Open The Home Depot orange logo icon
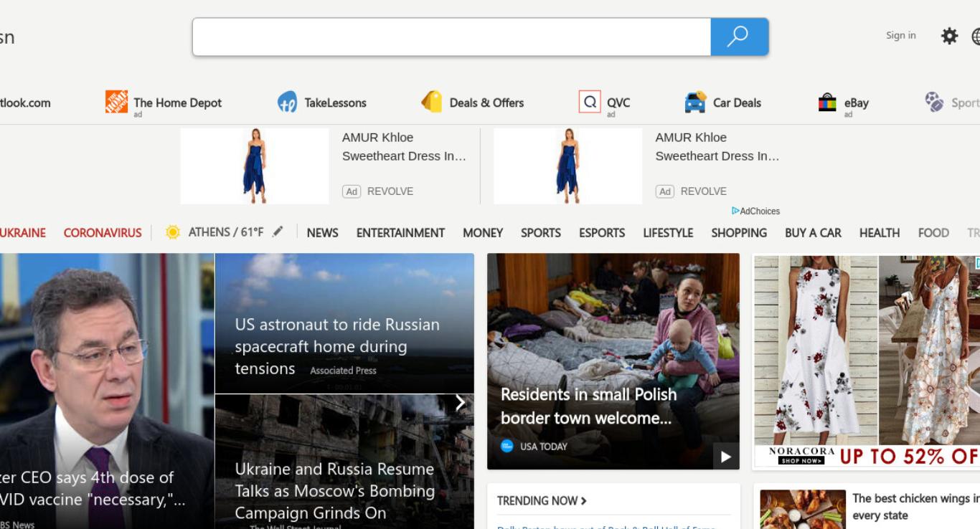 click(x=116, y=102)
